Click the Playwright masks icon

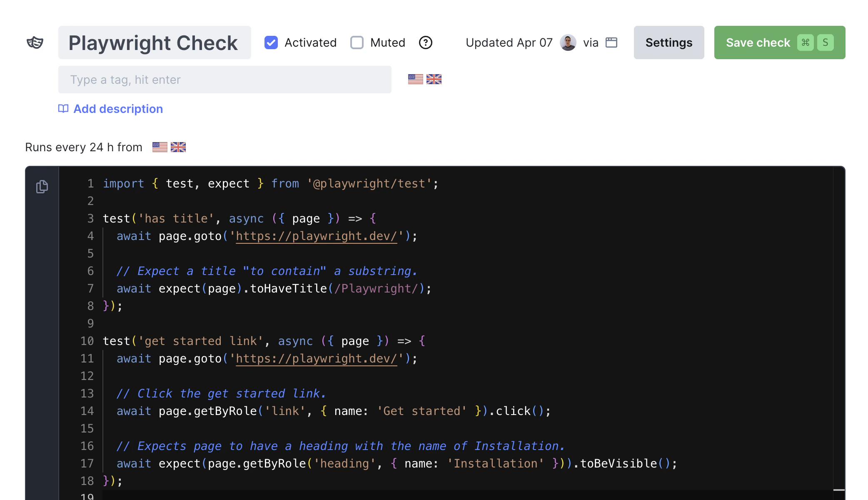[35, 42]
